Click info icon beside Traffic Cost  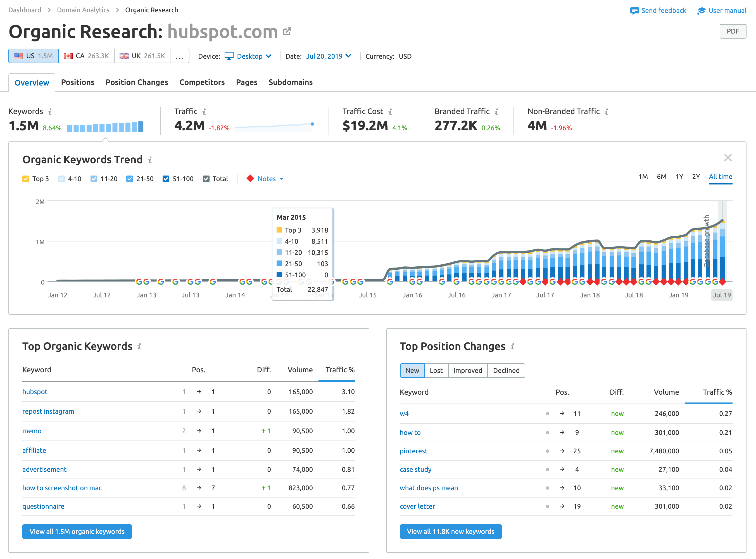[390, 111]
